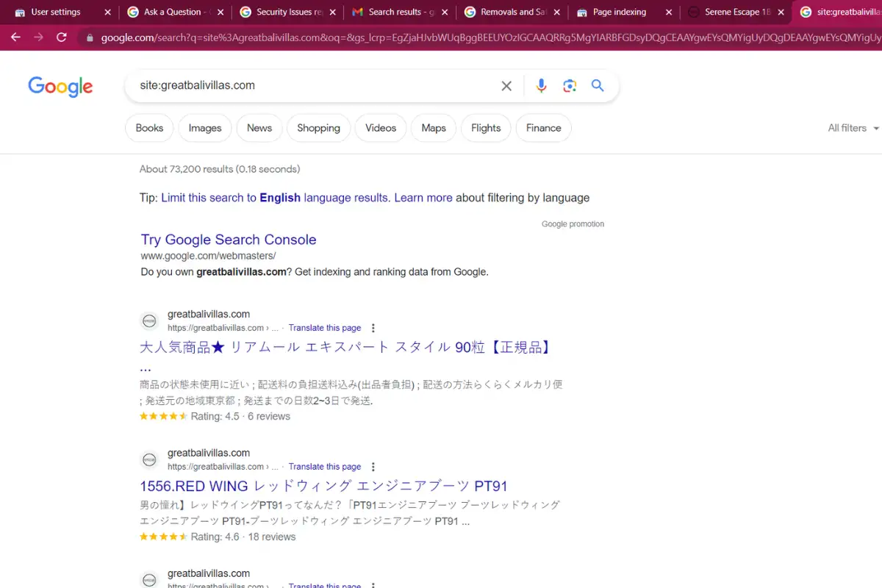This screenshot has height=588, width=882.
Task: Switch to the Page indexing tab
Action: (x=619, y=12)
